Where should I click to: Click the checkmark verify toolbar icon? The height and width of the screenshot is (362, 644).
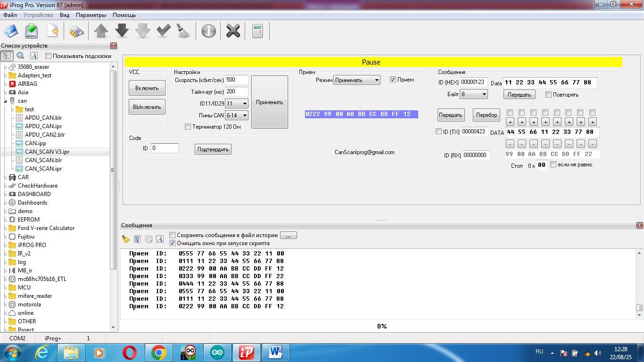164,31
